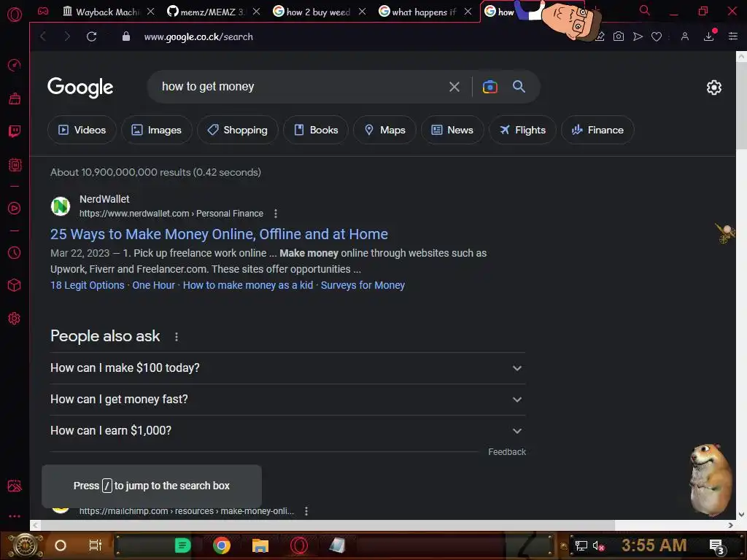Open the CPU chip icon in sidebar
Image resolution: width=747 pixels, height=560 pixels.
[x=15, y=165]
